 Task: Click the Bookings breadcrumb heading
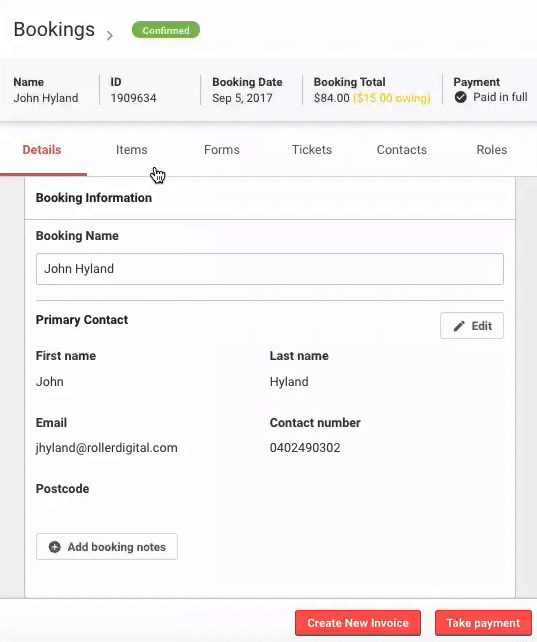[54, 29]
